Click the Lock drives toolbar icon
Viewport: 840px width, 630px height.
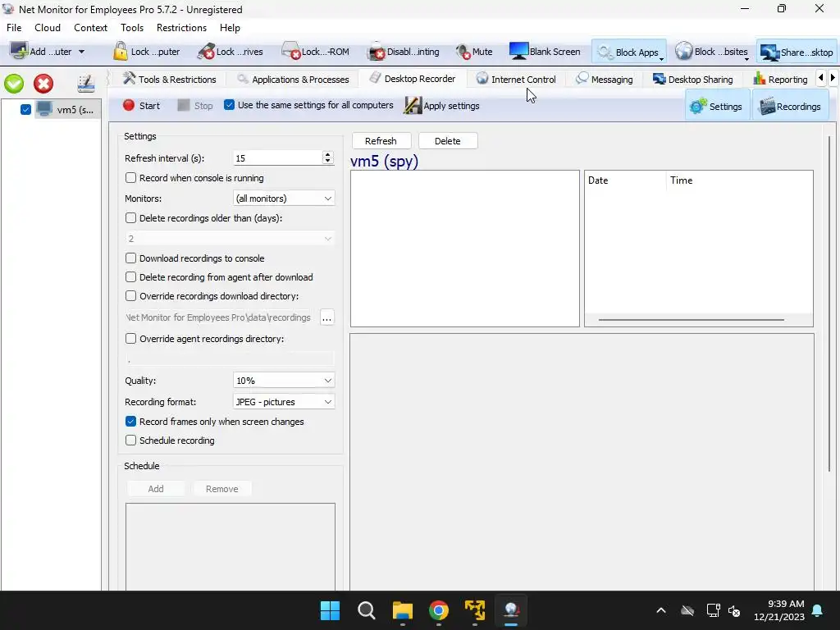206,52
